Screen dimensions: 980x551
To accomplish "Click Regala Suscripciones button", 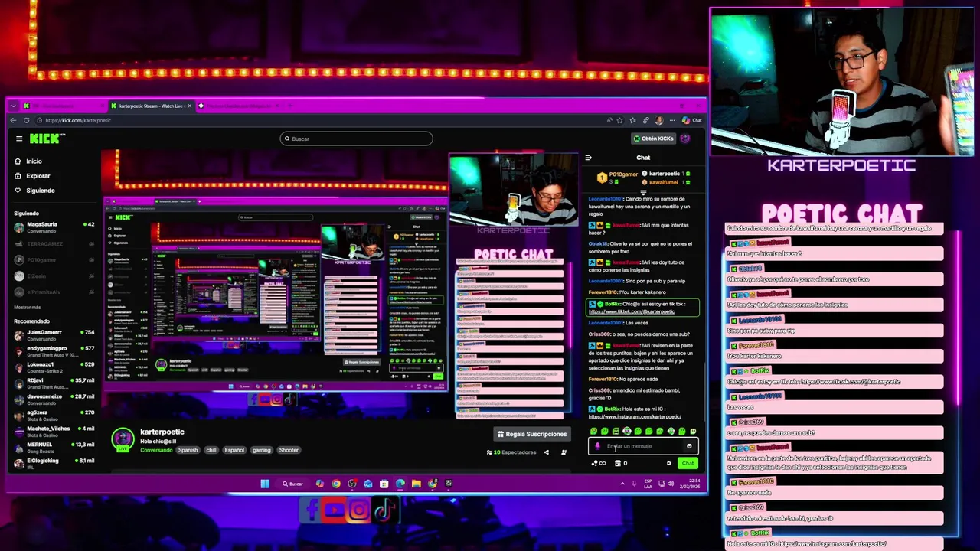I will point(532,434).
